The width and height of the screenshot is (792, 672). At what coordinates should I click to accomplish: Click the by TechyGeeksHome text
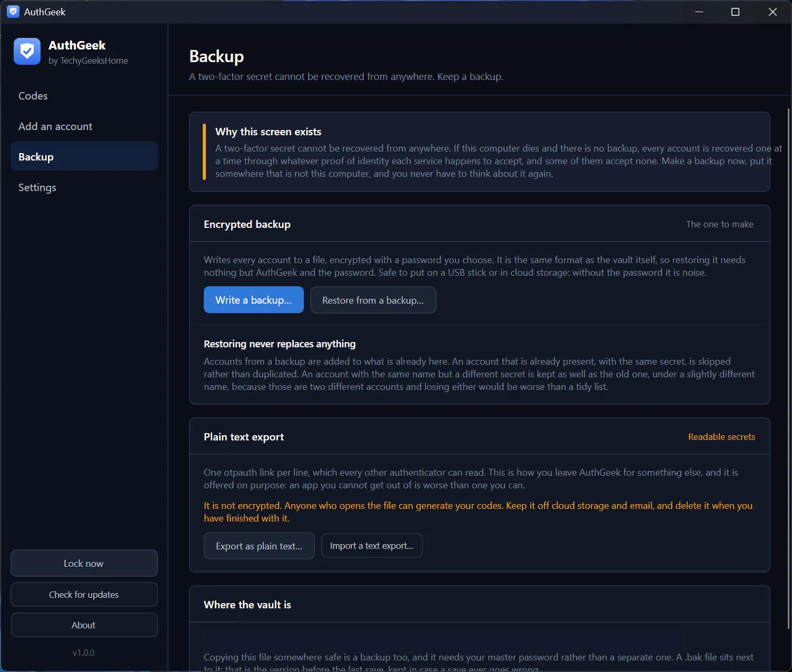(88, 61)
